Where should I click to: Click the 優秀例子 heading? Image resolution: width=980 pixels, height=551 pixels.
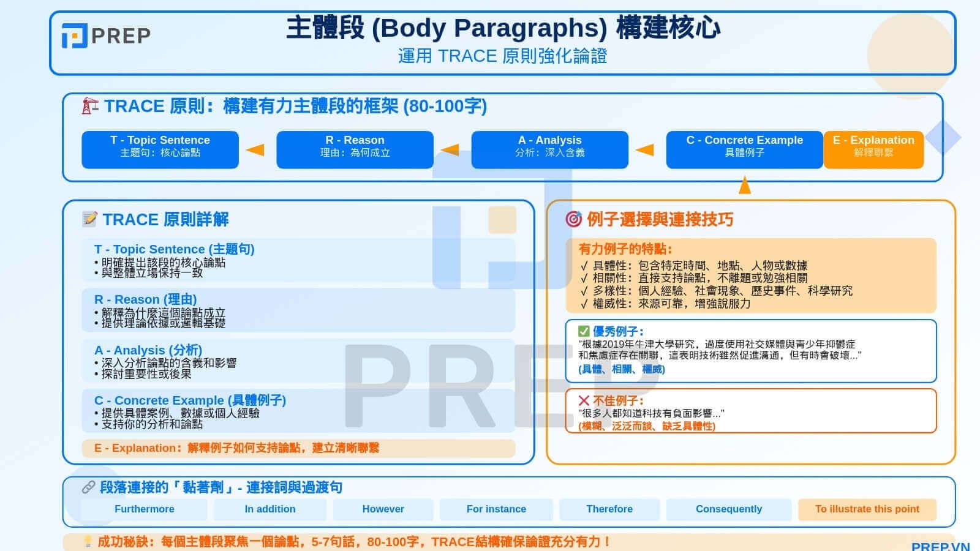(x=618, y=331)
